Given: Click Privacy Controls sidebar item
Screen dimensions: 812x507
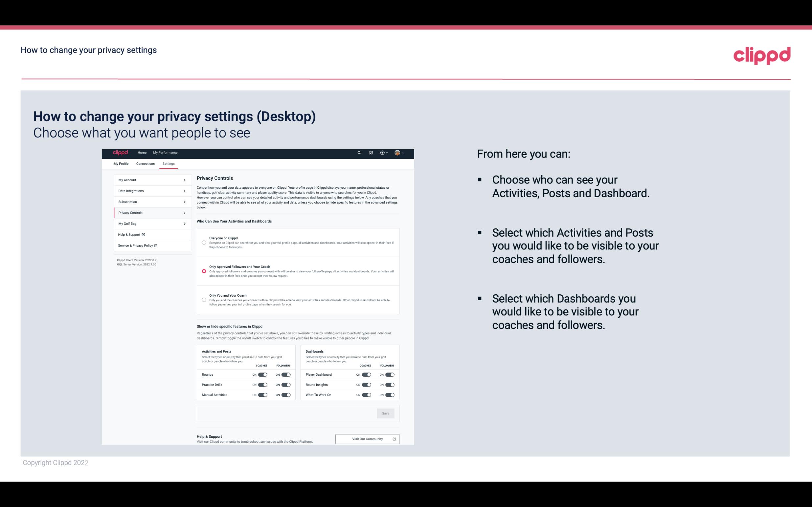Looking at the screenshot, I should click(x=150, y=213).
